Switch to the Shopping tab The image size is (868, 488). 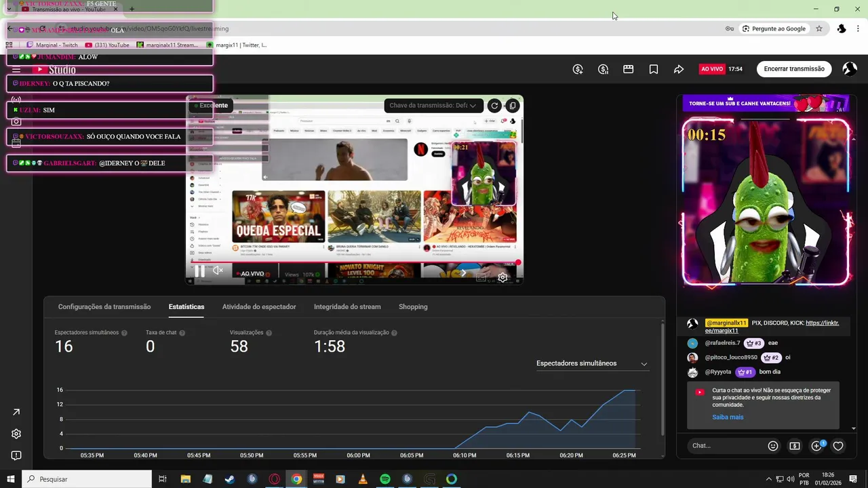pyautogui.click(x=413, y=307)
